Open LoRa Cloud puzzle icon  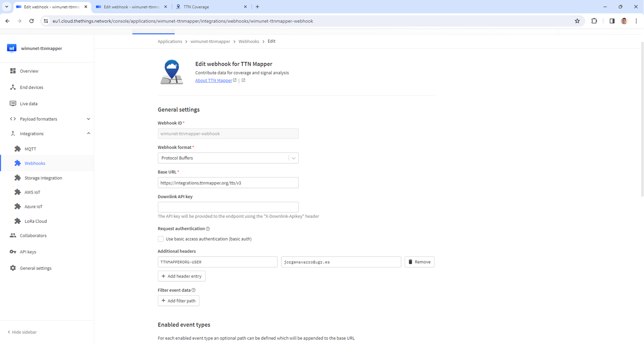click(18, 221)
